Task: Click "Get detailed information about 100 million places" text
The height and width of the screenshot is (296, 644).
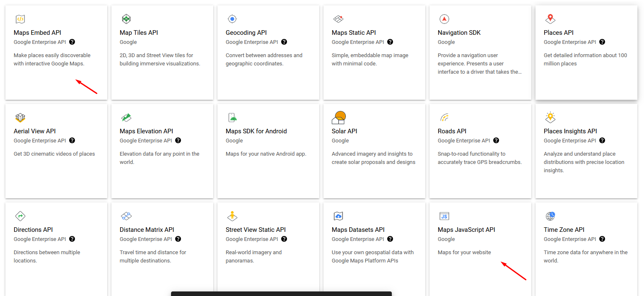Action: coord(585,59)
